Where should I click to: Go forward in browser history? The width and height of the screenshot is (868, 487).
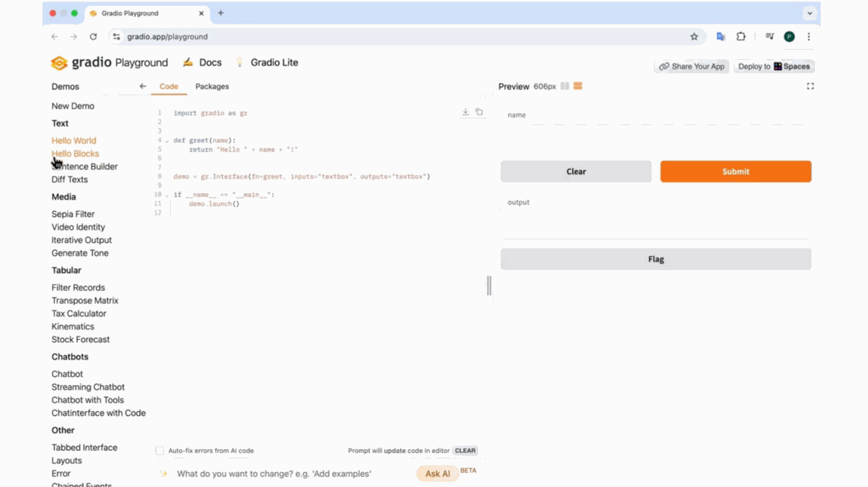point(73,37)
